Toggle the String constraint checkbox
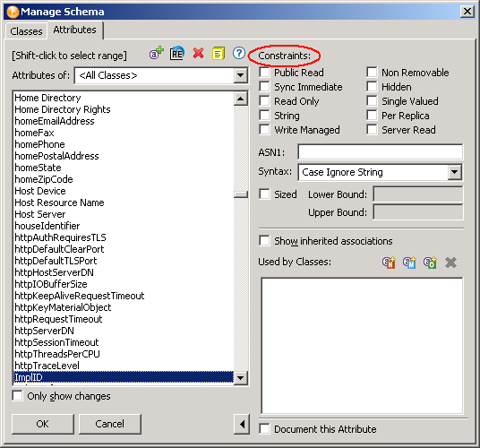The image size is (480, 448). [x=264, y=116]
